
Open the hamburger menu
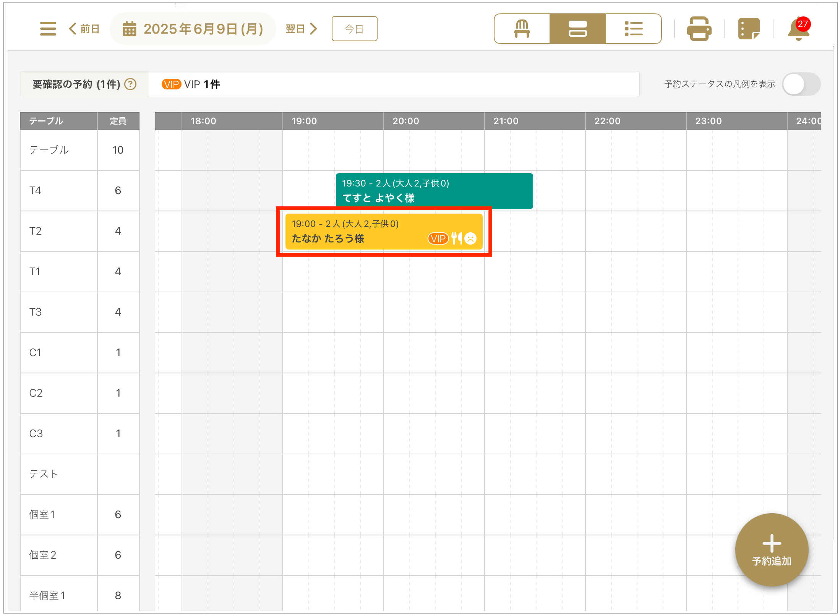tap(48, 29)
